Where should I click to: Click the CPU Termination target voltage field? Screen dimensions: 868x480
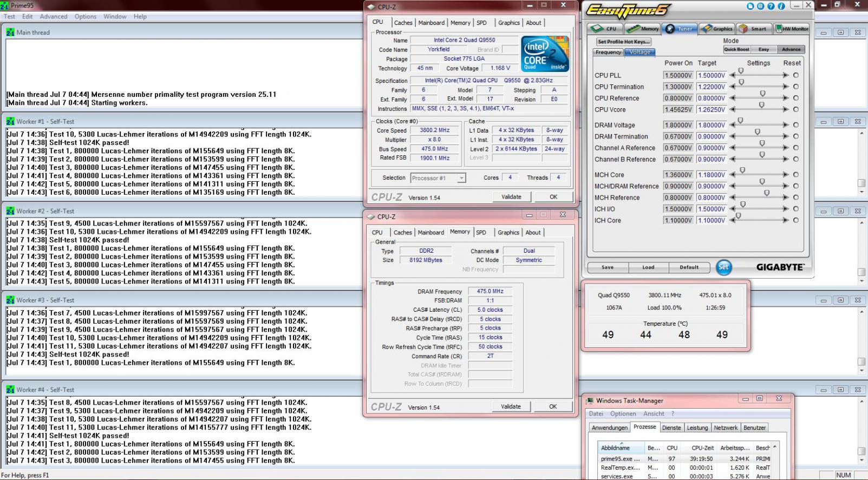pyautogui.click(x=712, y=87)
